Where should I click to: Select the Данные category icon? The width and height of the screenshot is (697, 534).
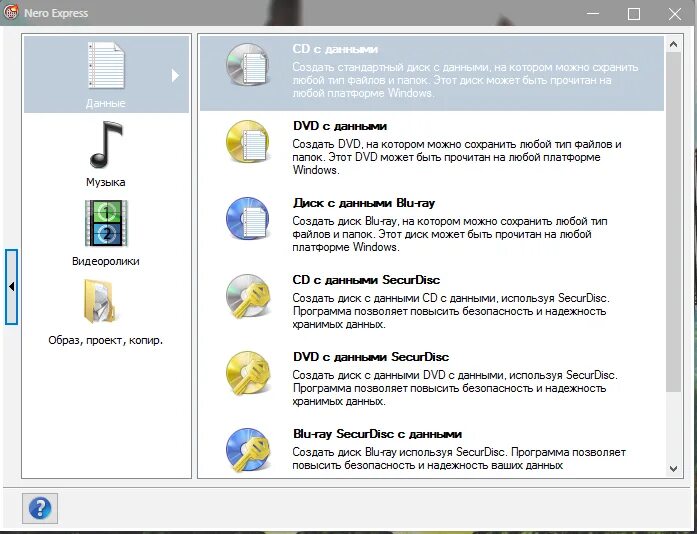[106, 65]
